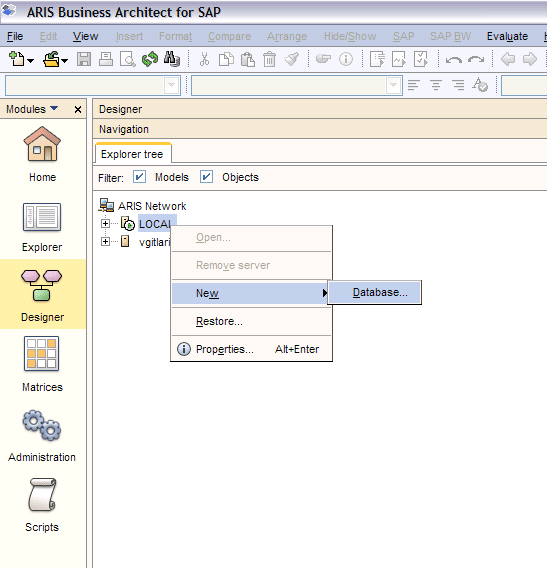Open the Matrices module
547x568 pixels.
pos(42,364)
